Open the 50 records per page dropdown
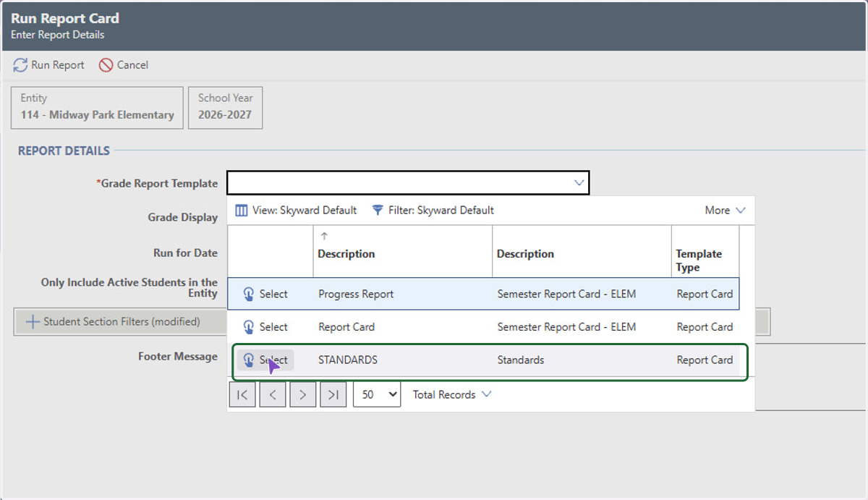The height and width of the screenshot is (500, 868). point(377,394)
